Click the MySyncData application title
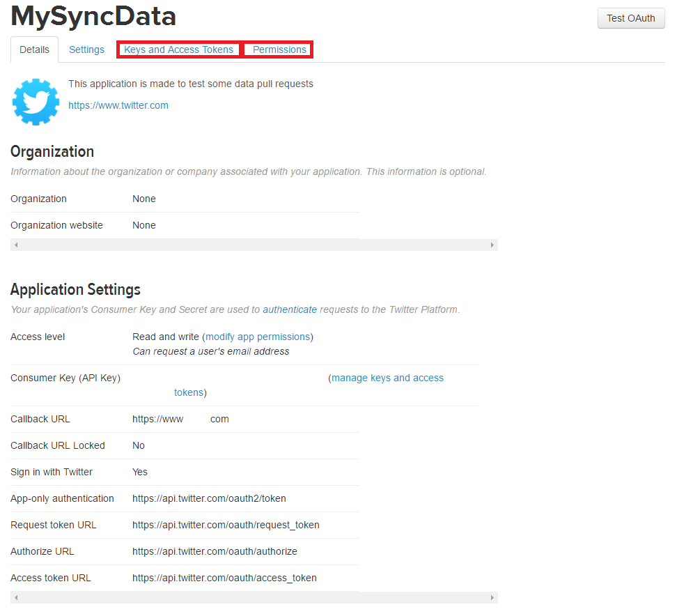The image size is (700, 614). pos(93,17)
